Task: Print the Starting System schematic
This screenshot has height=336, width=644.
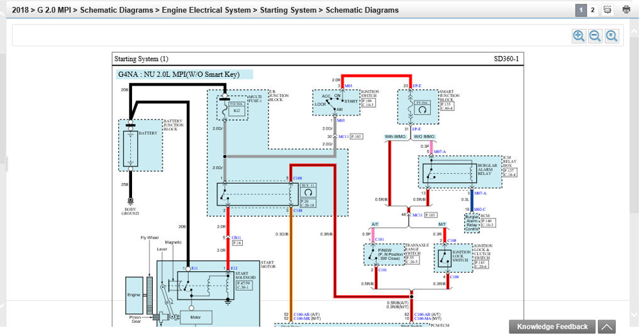Action: tap(626, 10)
